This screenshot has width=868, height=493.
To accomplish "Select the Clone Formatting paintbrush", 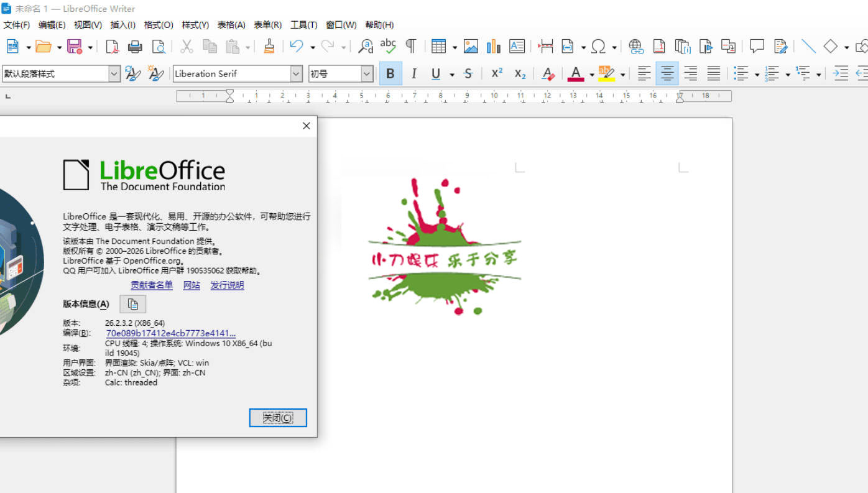I will (269, 47).
